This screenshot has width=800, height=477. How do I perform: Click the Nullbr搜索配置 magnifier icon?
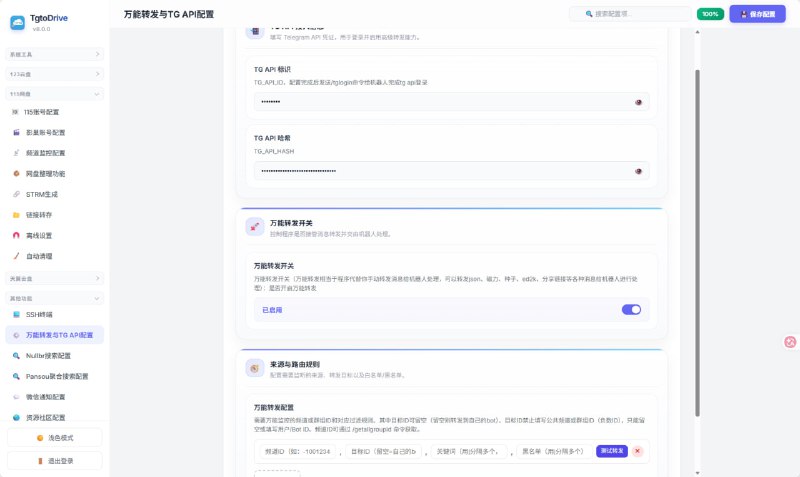coord(16,356)
